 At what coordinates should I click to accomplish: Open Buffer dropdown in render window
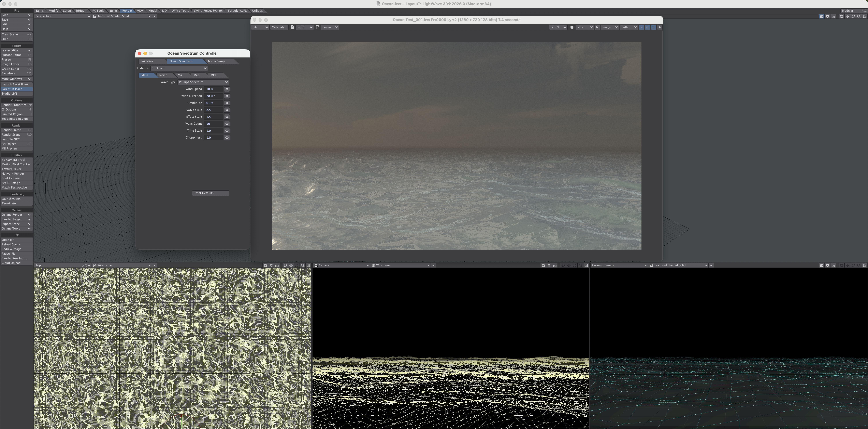(x=629, y=27)
